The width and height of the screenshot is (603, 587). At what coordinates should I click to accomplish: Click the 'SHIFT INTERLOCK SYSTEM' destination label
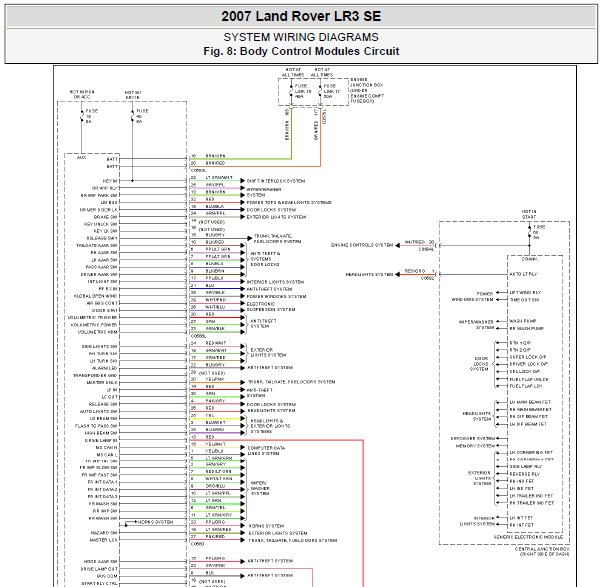pos(276,181)
